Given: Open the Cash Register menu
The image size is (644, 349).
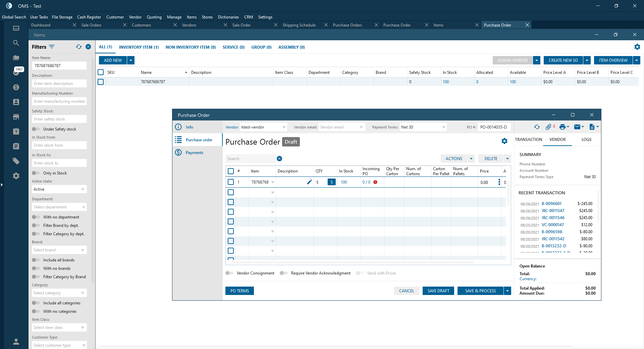Looking at the screenshot, I should pyautogui.click(x=89, y=17).
